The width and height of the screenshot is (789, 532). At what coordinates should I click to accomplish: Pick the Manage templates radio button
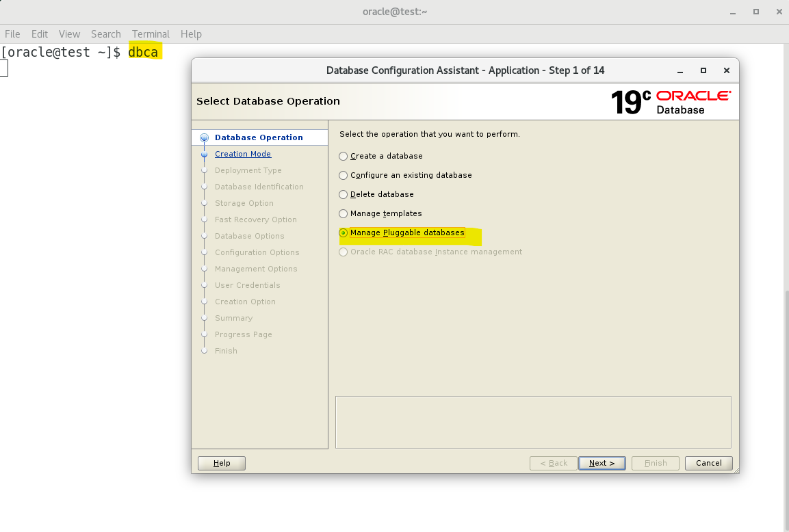click(x=343, y=214)
